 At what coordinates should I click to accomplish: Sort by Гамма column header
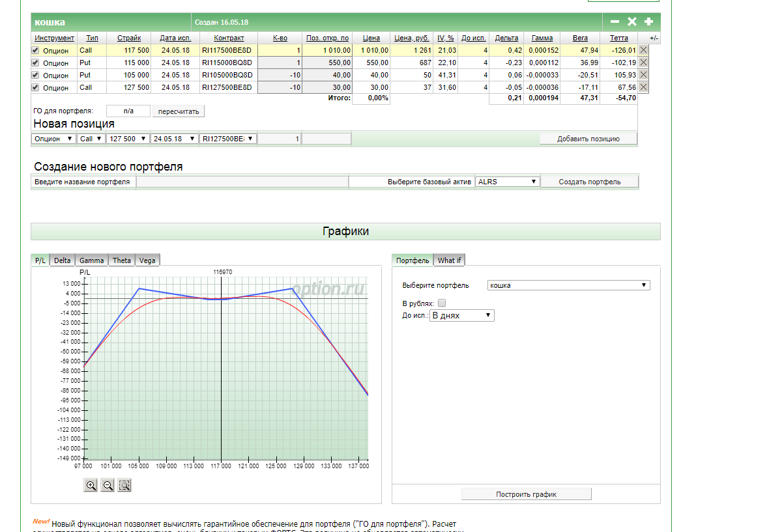[542, 38]
